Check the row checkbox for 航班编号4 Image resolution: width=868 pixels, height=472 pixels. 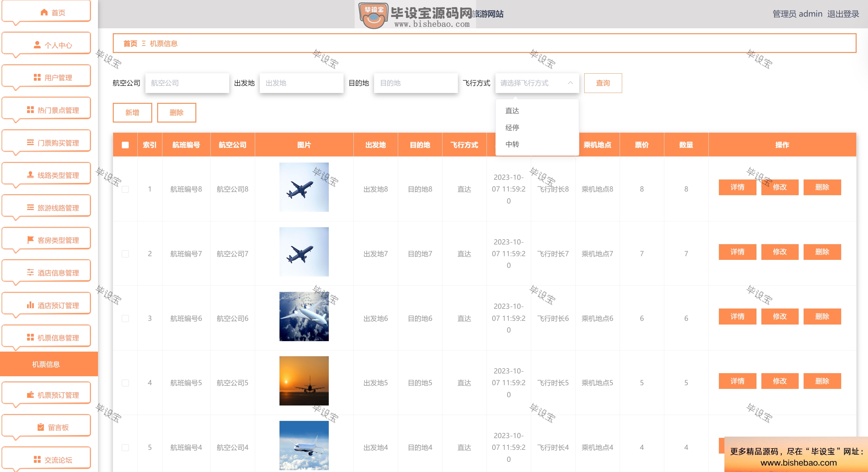[125, 448]
